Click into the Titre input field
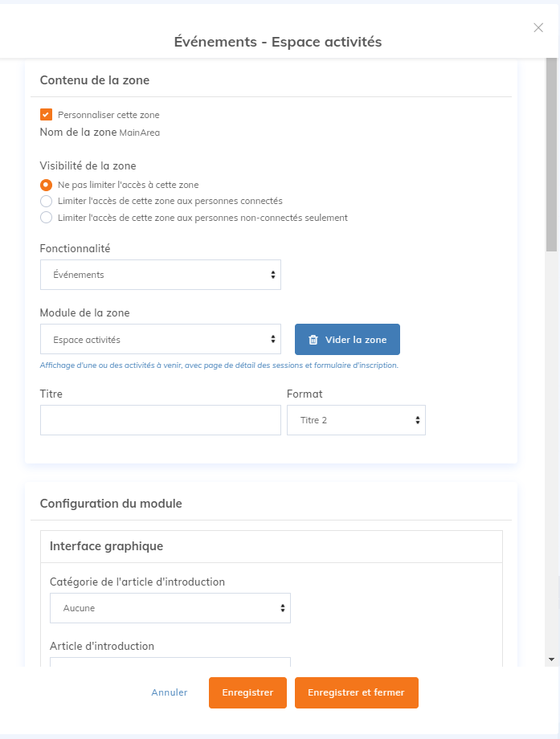The width and height of the screenshot is (560, 739). coord(160,420)
